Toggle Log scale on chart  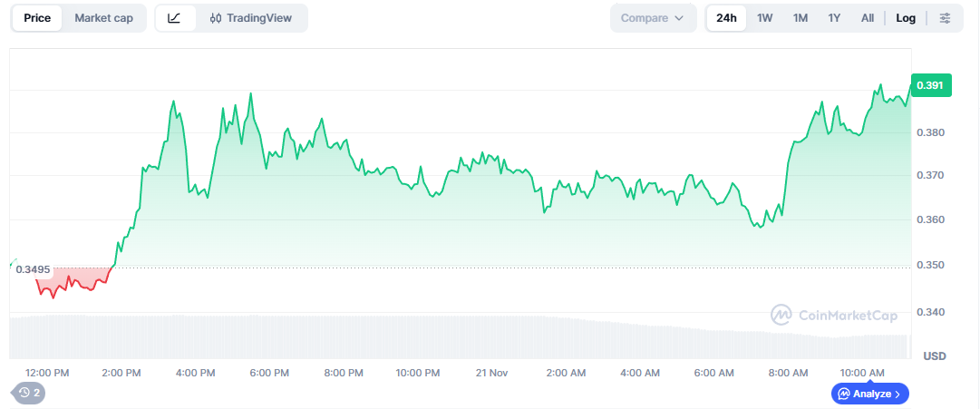(x=906, y=18)
